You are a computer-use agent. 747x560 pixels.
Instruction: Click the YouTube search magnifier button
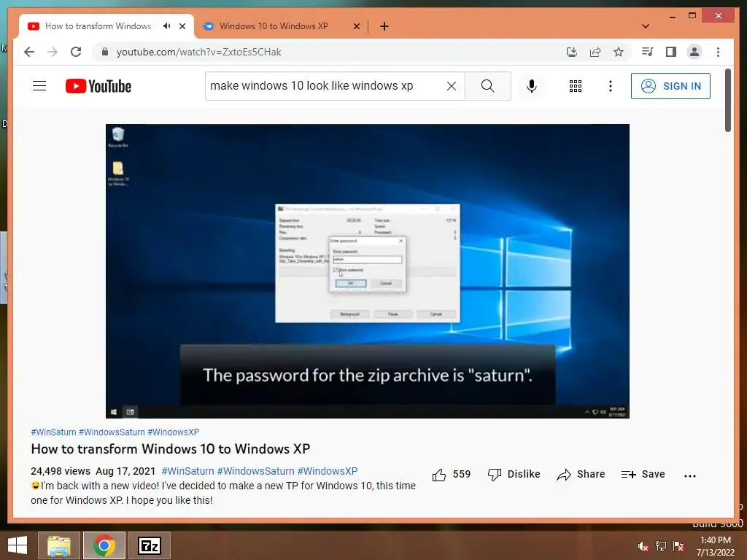click(x=487, y=86)
